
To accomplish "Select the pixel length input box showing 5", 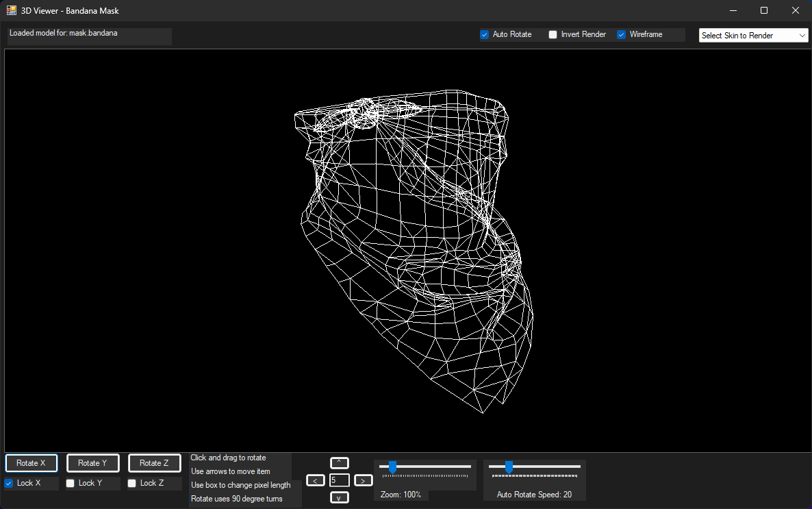I will (339, 480).
